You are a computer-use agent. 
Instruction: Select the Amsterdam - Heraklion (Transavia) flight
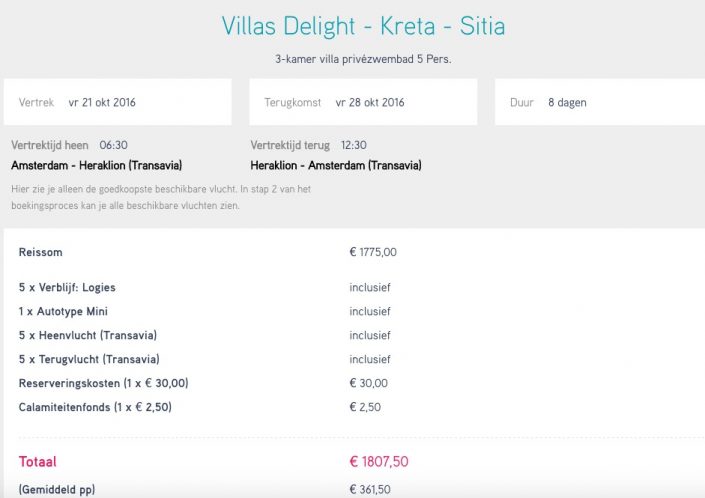(x=97, y=165)
